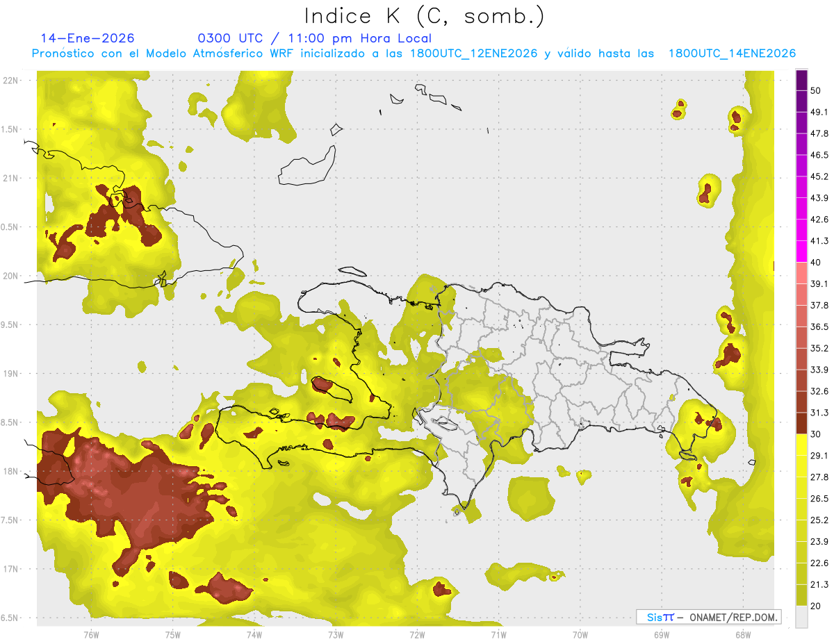Click the date label "14-Ene-2026"
This screenshot has height=644, width=834.
pyautogui.click(x=88, y=38)
